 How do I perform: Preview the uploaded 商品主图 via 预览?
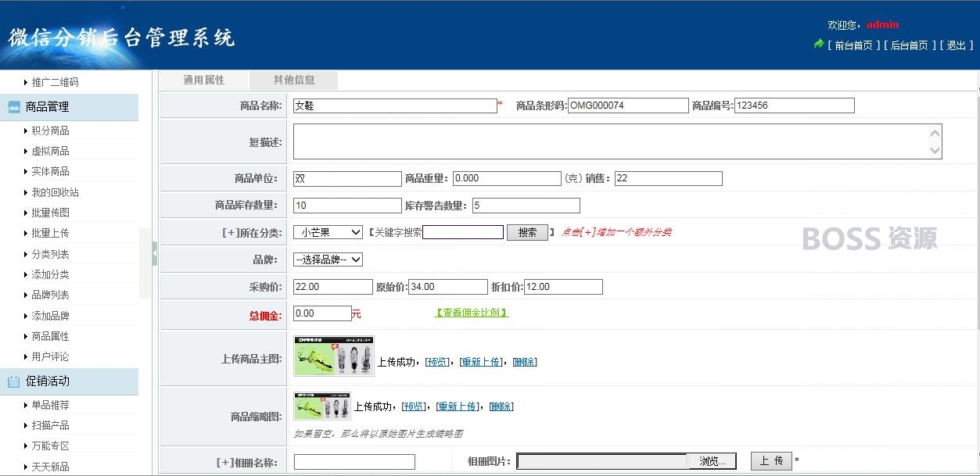point(438,362)
